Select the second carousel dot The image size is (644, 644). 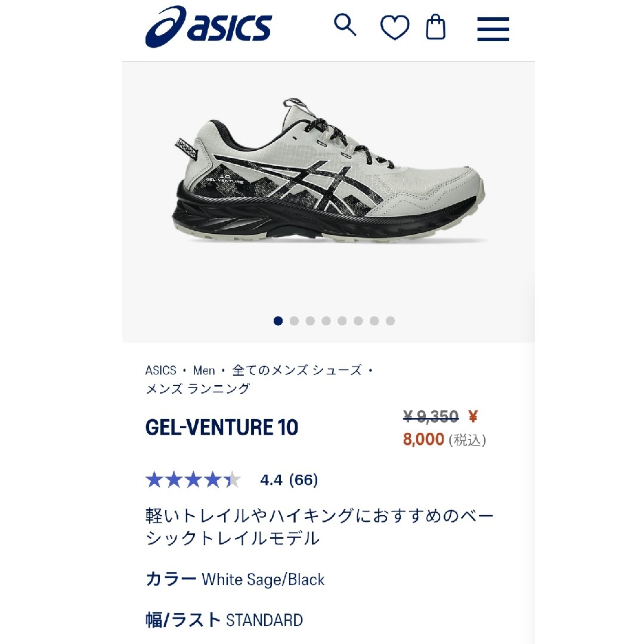coord(294,321)
